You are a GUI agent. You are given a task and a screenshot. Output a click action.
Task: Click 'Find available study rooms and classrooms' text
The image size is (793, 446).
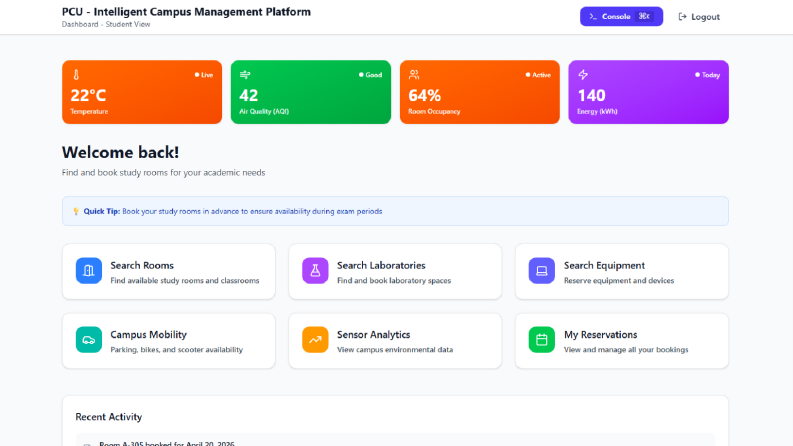[185, 281]
